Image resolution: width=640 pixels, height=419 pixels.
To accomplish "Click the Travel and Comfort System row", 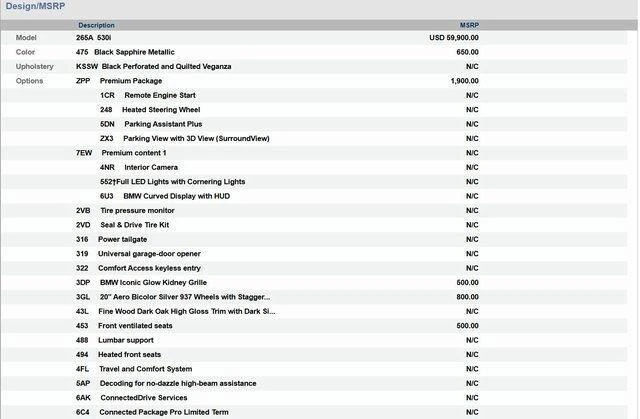I will tap(145, 369).
